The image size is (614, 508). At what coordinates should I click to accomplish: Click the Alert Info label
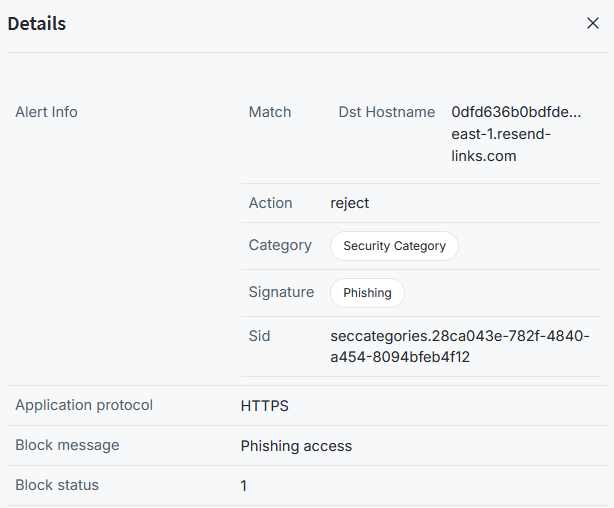46,112
